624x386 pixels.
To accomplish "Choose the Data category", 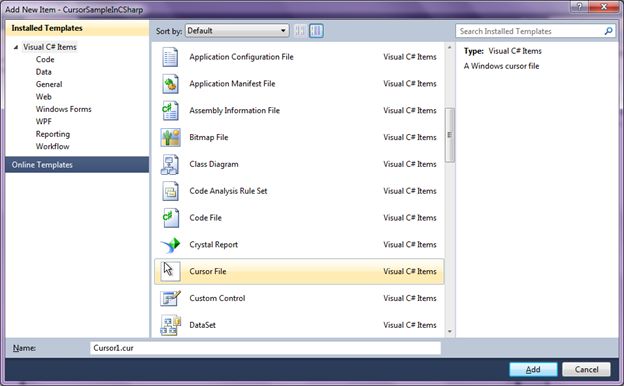I will coord(43,72).
